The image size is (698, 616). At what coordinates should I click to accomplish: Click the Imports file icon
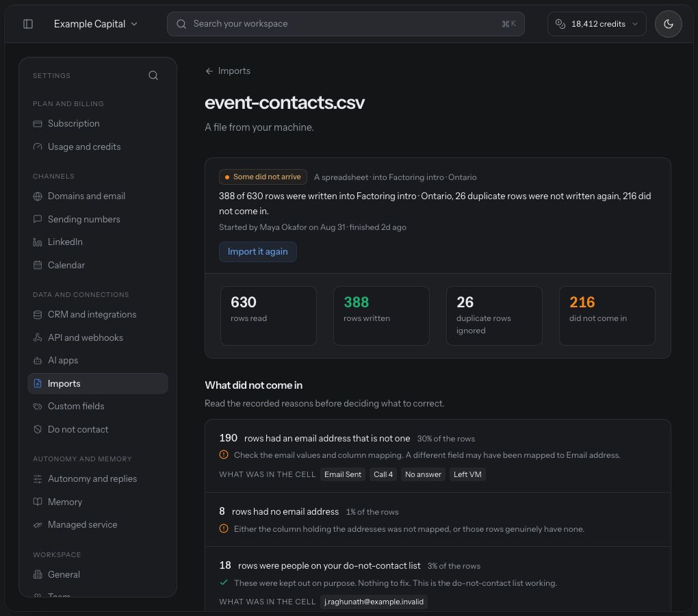click(38, 384)
